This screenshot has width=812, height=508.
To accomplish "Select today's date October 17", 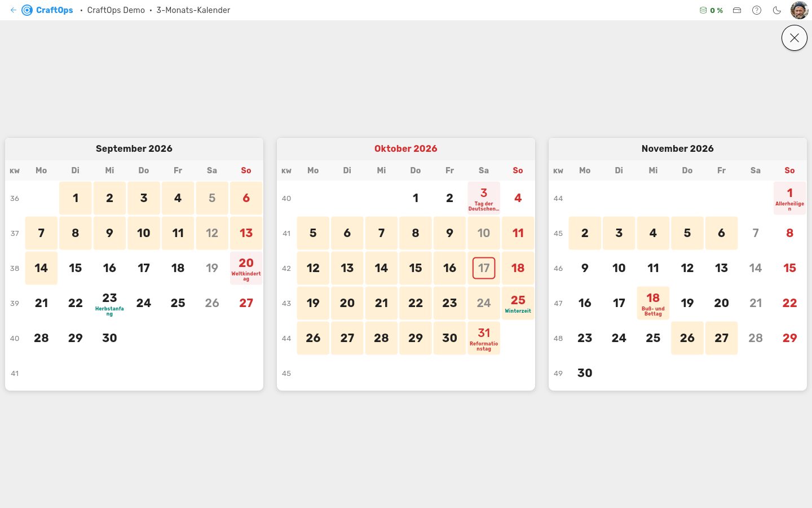I will click(x=484, y=268).
